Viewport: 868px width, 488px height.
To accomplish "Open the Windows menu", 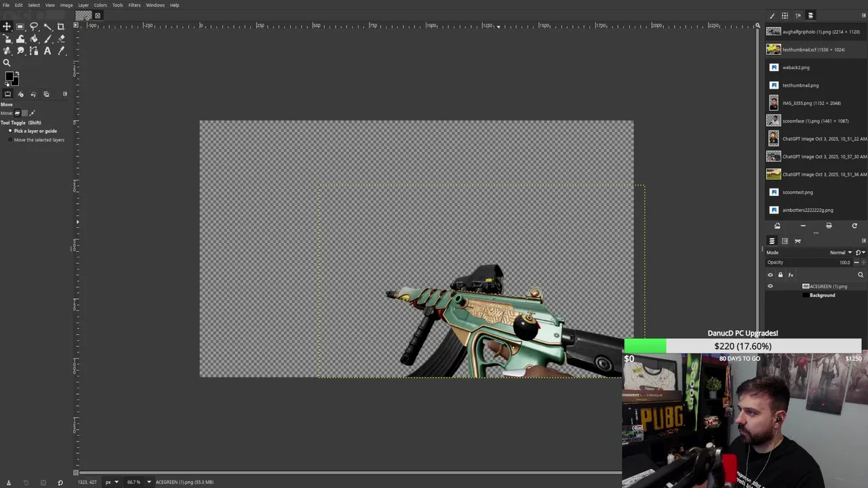I will [x=155, y=5].
